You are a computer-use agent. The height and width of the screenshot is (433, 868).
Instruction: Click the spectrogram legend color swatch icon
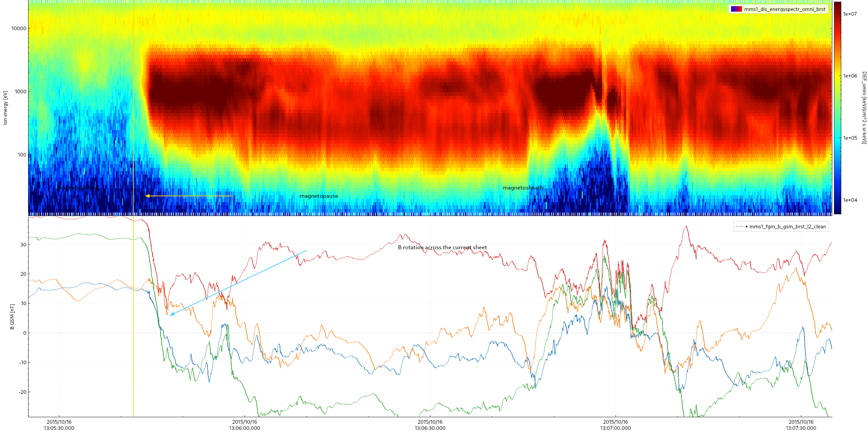click(736, 9)
